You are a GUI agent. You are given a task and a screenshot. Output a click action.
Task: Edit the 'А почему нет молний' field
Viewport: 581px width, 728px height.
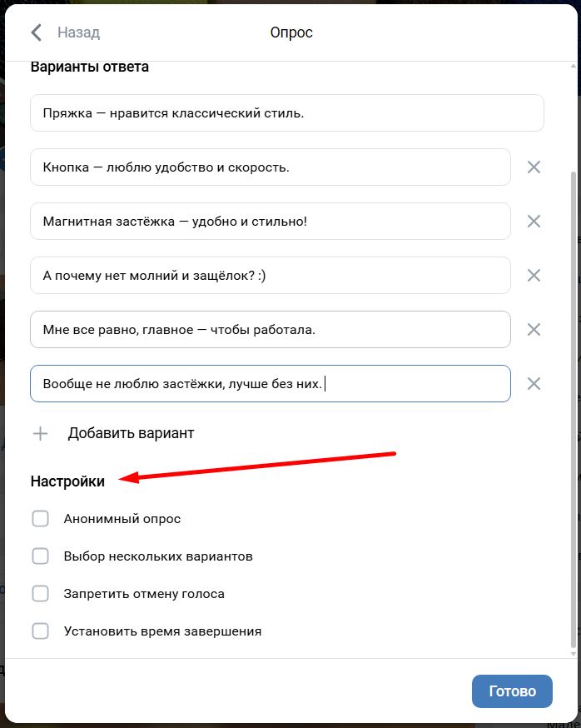coord(270,275)
